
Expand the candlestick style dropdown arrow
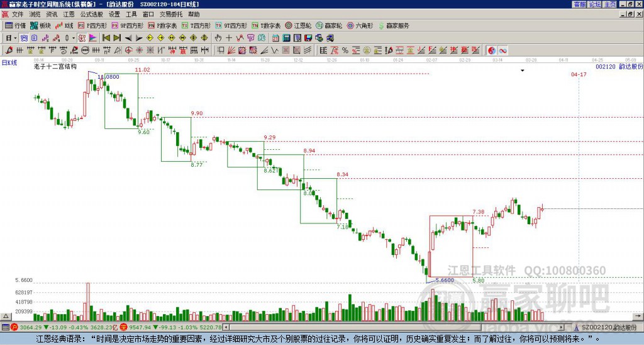pos(74,38)
